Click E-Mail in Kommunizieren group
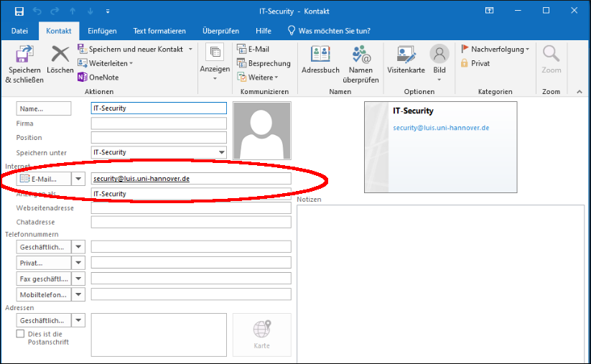This screenshot has height=364, width=591. pyautogui.click(x=253, y=49)
